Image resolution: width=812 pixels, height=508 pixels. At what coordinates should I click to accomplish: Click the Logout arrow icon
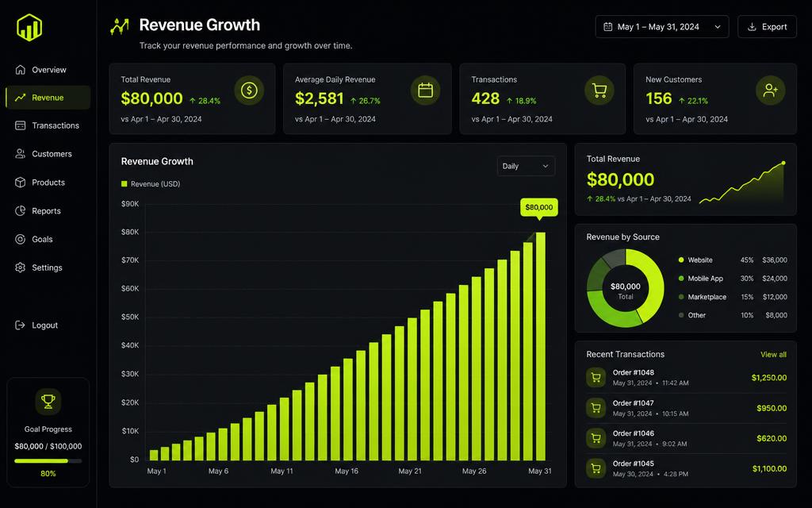tap(20, 325)
